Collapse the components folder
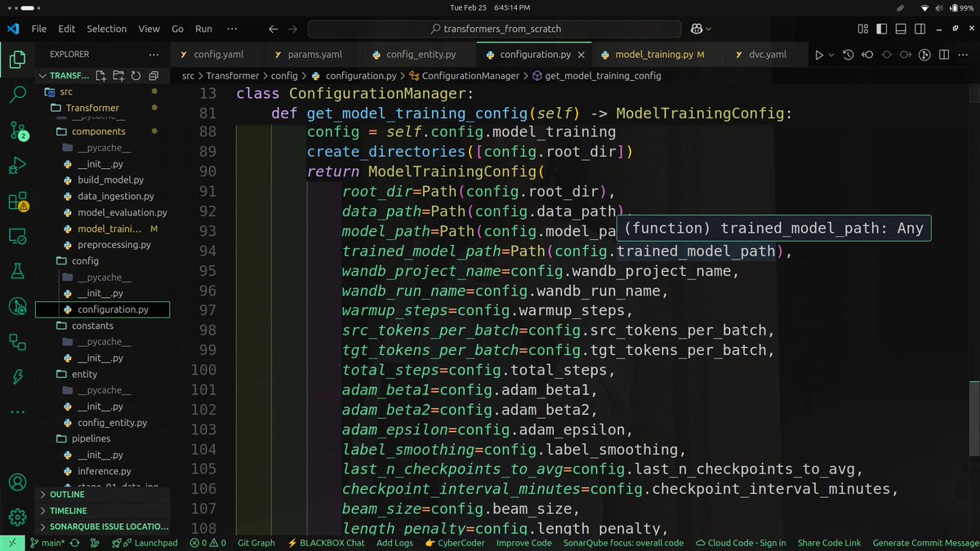Screen dimensions: 980x551 point(98,131)
